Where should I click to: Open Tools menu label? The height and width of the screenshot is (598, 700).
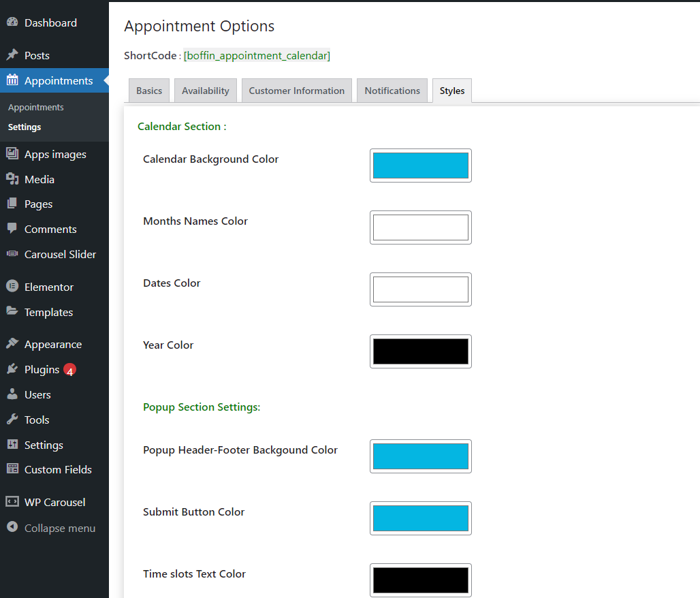click(x=37, y=420)
